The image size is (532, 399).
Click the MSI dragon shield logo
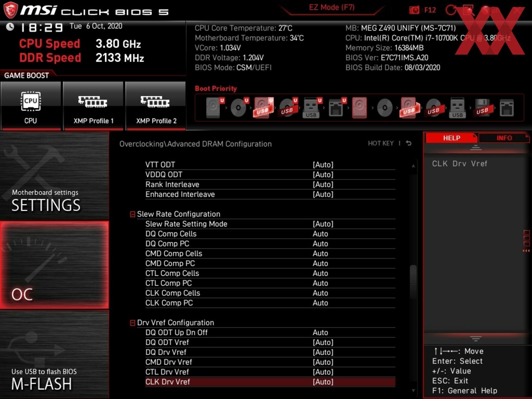click(11, 10)
